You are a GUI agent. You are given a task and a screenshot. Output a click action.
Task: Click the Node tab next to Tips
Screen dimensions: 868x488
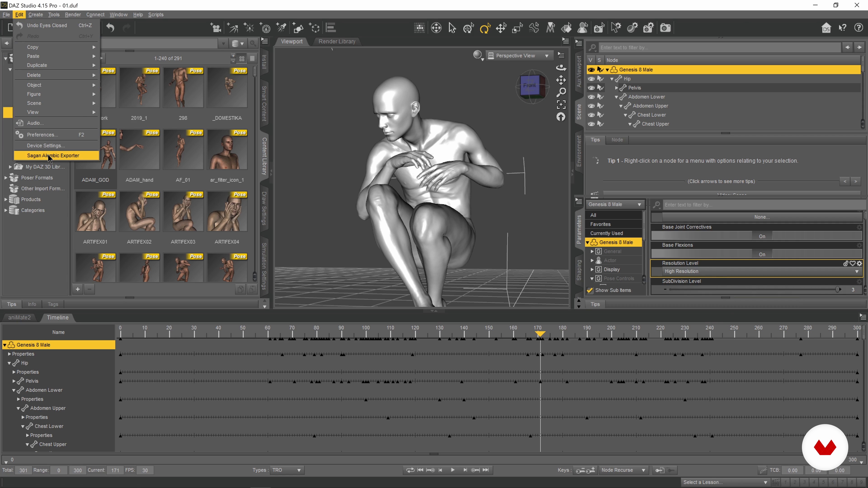(617, 140)
